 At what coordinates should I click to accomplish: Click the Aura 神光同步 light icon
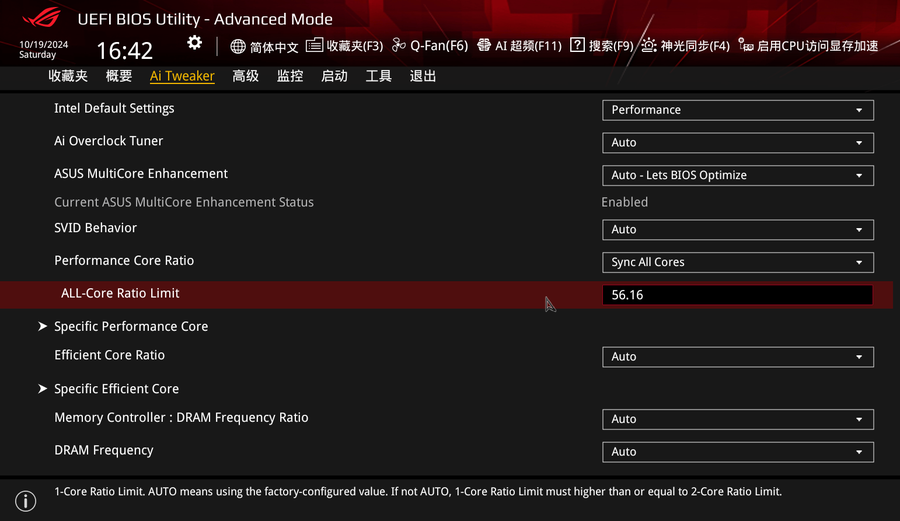tap(649, 45)
